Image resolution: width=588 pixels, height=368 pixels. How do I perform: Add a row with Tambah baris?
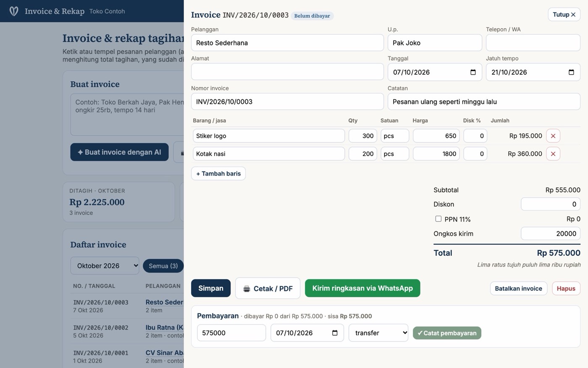[x=218, y=173]
